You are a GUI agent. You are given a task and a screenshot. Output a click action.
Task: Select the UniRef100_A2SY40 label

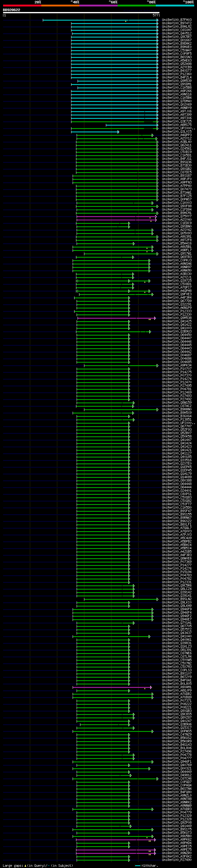tap(177, 220)
